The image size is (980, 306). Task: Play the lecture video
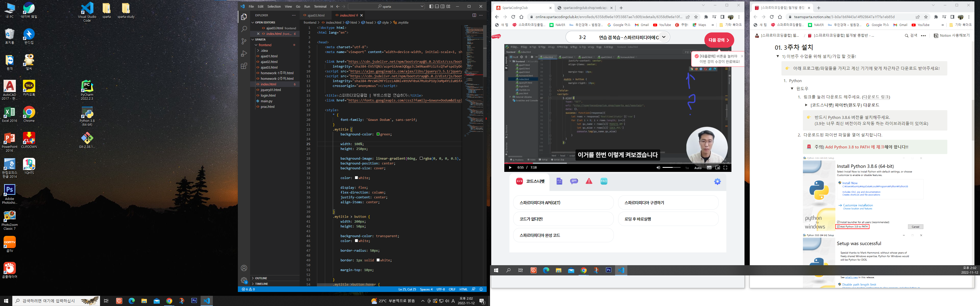pyautogui.click(x=510, y=168)
